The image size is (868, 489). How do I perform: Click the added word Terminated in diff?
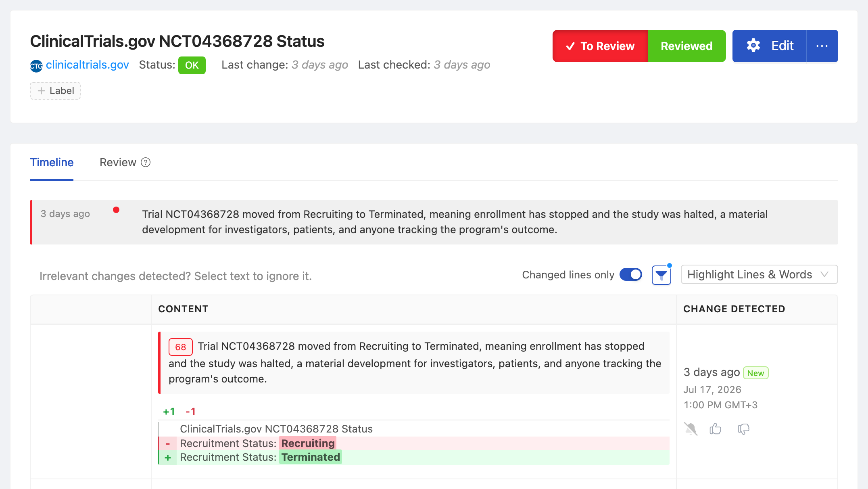click(311, 457)
